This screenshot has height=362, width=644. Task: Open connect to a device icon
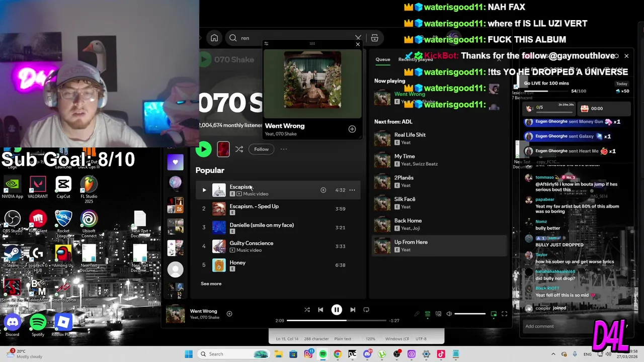[x=438, y=314]
